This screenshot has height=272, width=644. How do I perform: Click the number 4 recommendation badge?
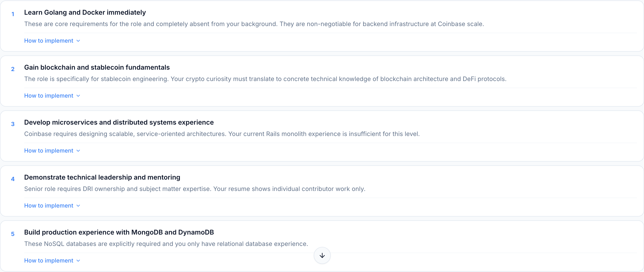13,179
